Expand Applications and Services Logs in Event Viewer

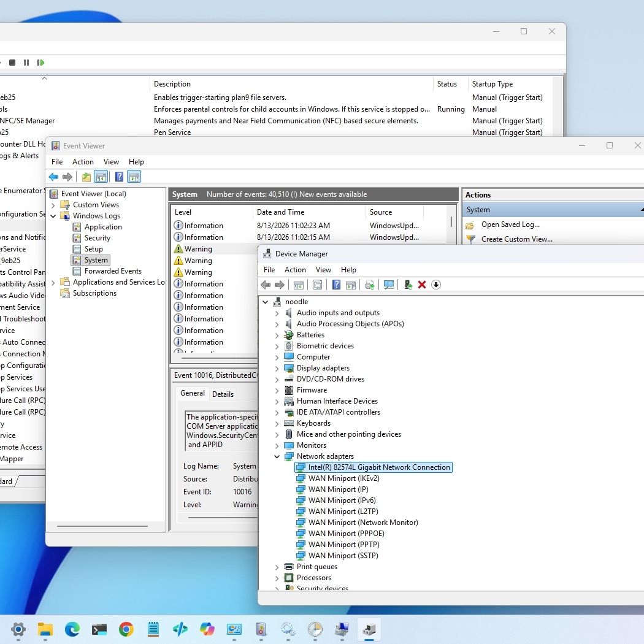53,283
